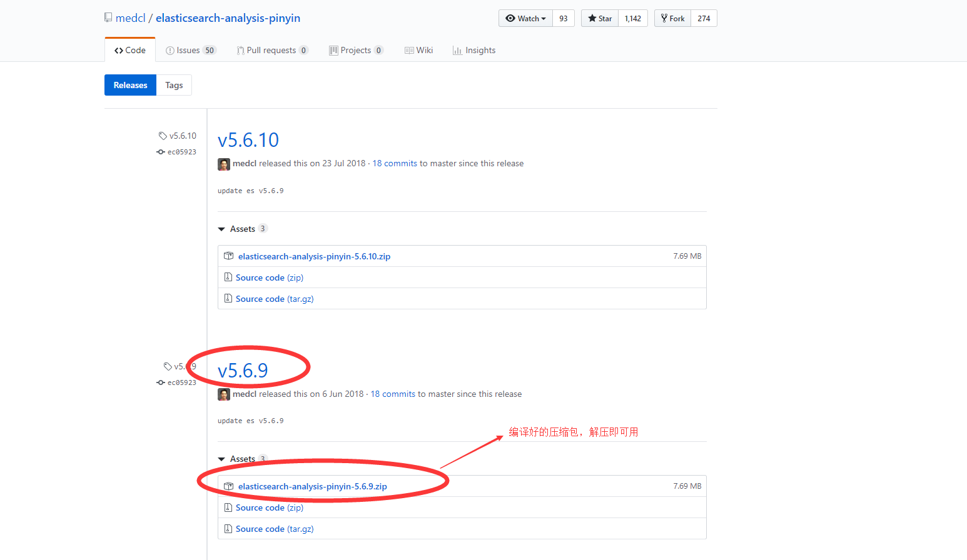Fork the repository
The image size is (967, 560).
pyautogui.click(x=672, y=18)
